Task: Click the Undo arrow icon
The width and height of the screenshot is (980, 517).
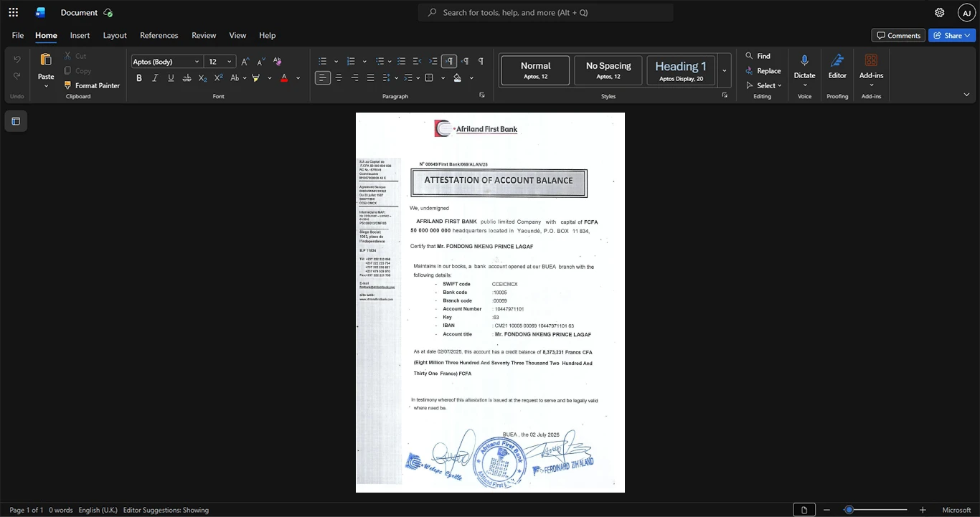Action: 17,60
